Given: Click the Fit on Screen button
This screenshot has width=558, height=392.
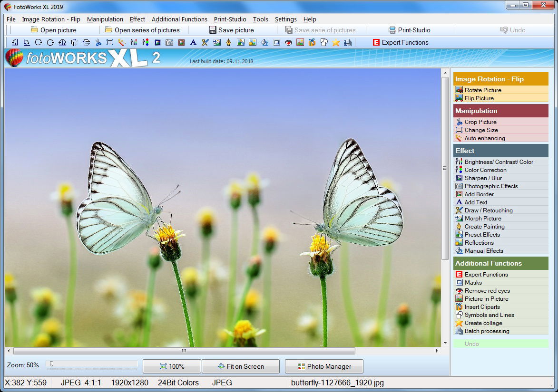Looking at the screenshot, I should pos(241,366).
